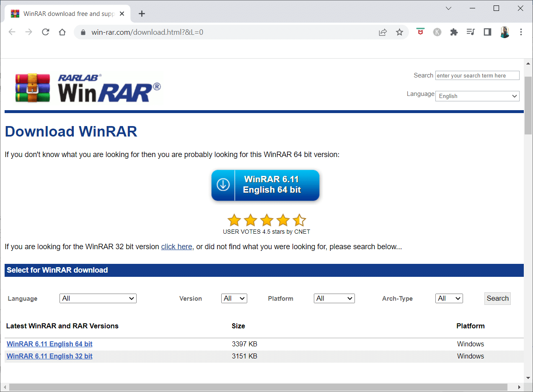
Task: Open the tab search chevron
Action: coord(448,8)
